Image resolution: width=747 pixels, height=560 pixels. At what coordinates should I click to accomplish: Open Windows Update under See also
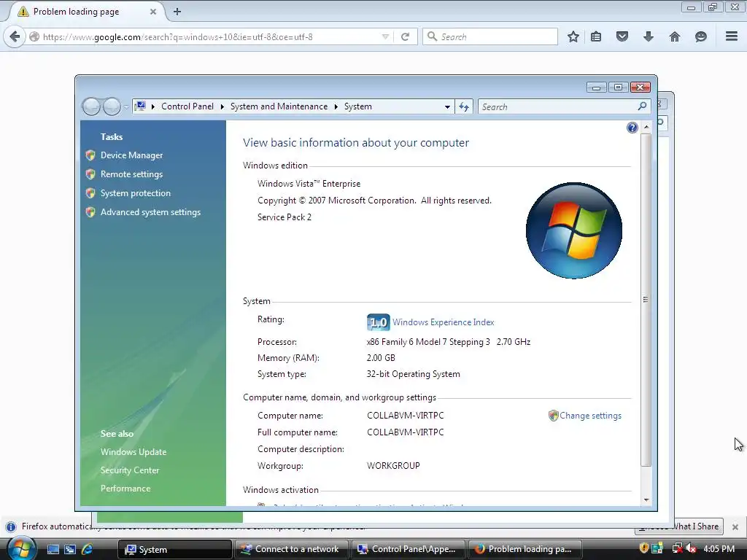tap(133, 452)
